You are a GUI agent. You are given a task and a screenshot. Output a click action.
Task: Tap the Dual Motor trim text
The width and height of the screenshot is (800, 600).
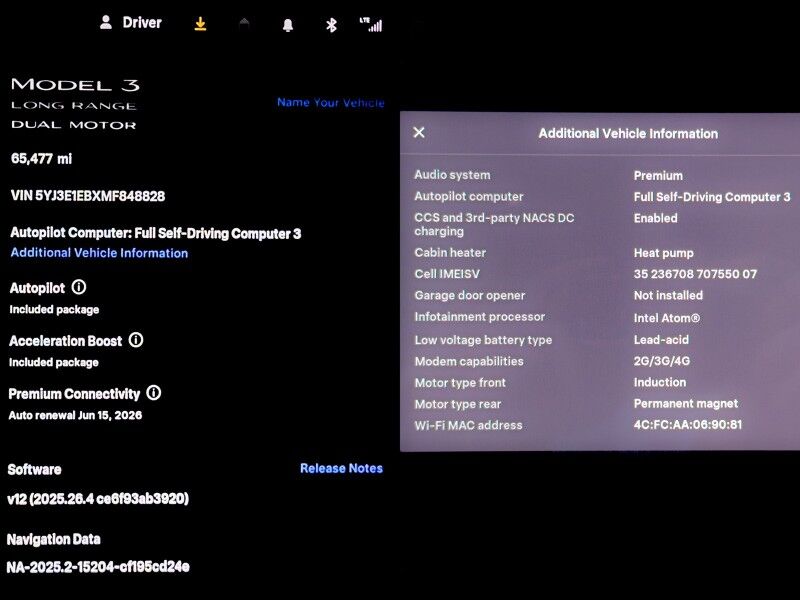coord(73,125)
